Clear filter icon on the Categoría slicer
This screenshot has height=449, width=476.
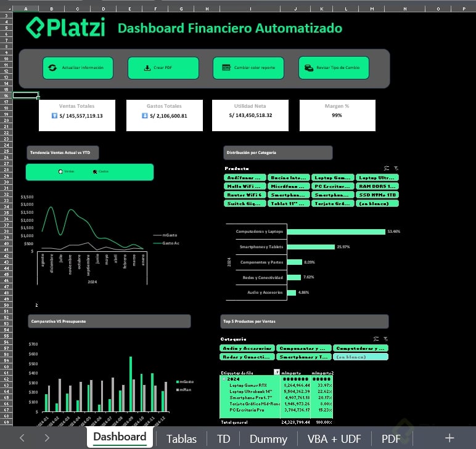click(x=385, y=339)
